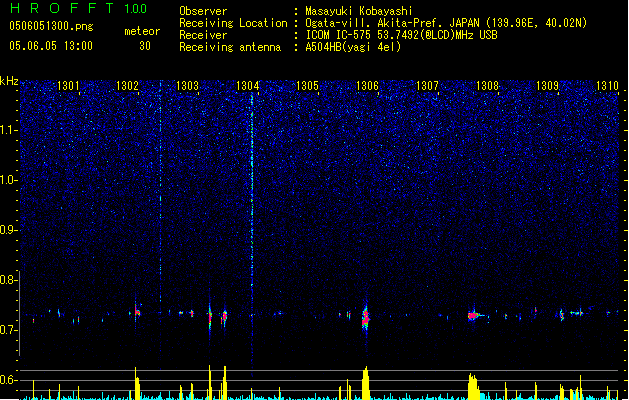
Task: Click the 'Receiving antenna' label
Action: [230, 47]
